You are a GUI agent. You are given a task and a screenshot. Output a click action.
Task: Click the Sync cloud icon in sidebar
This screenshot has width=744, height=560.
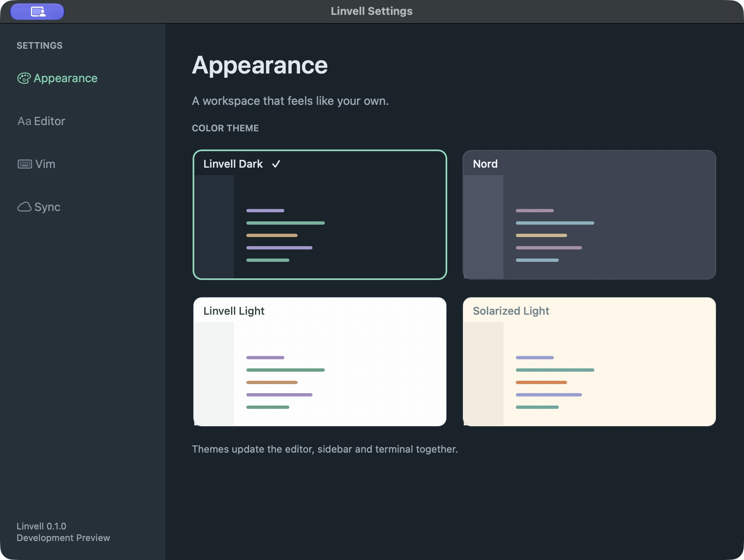(24, 207)
